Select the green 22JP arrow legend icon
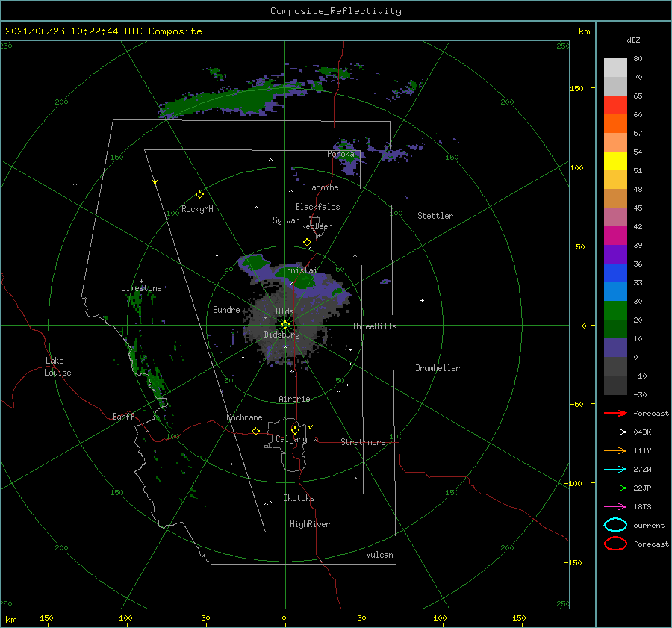 coord(615,488)
